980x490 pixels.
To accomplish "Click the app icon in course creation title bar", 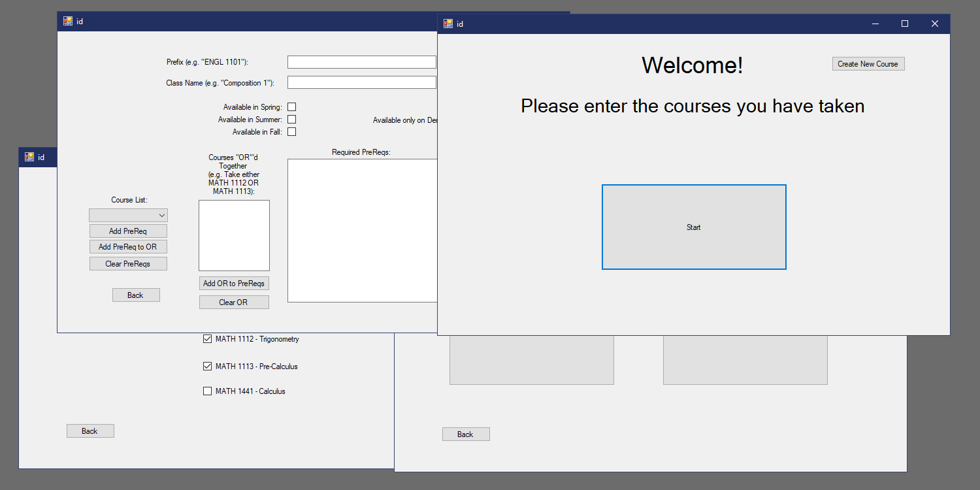I will click(67, 21).
